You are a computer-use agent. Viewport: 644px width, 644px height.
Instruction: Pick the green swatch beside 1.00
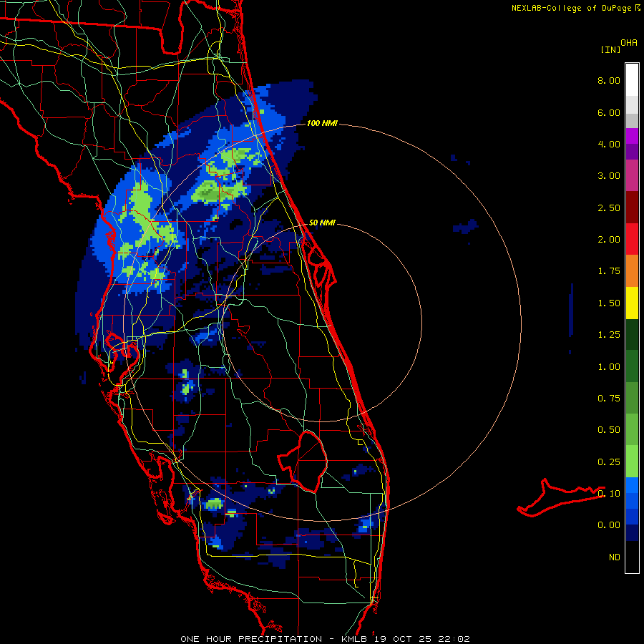(x=632, y=366)
